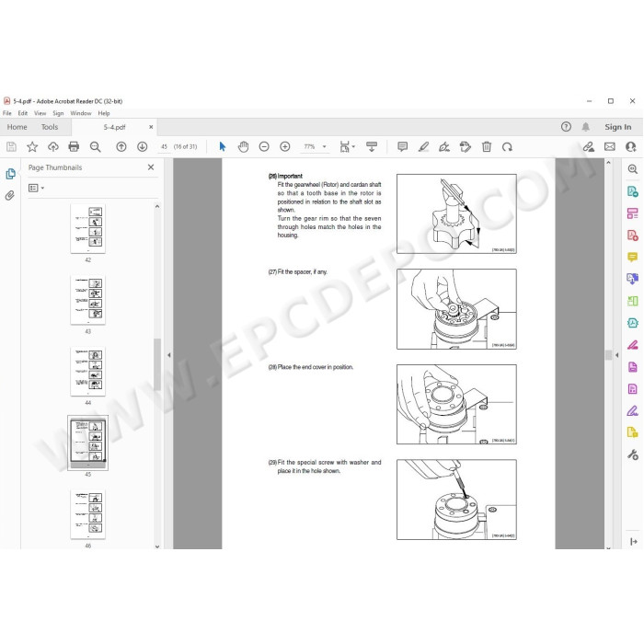644x644 pixels.
Task: Toggle Page Thumbnails panel icon
Action: point(10,174)
